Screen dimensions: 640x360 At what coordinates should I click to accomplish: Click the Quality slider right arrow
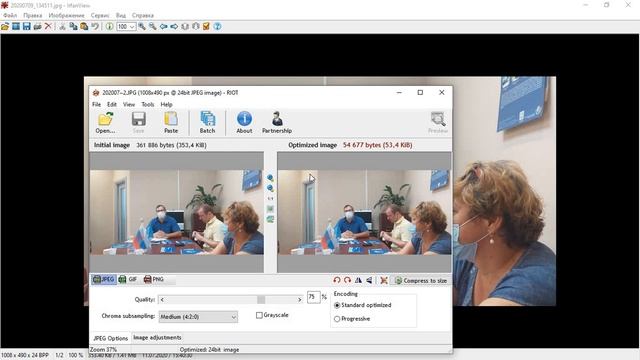[x=299, y=300]
